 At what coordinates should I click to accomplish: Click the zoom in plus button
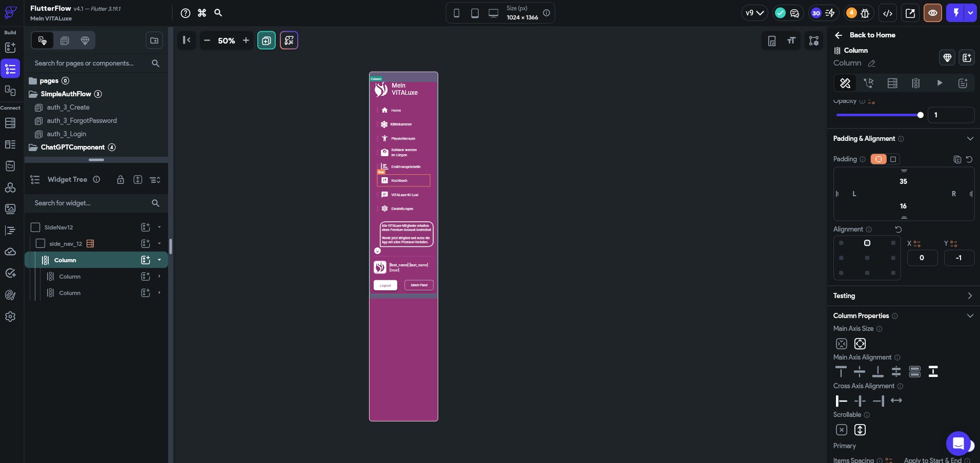coord(246,40)
